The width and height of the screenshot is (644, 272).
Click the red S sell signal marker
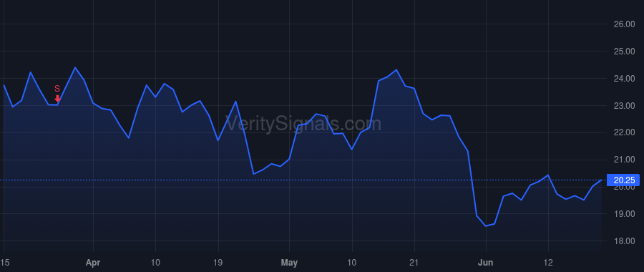[57, 93]
